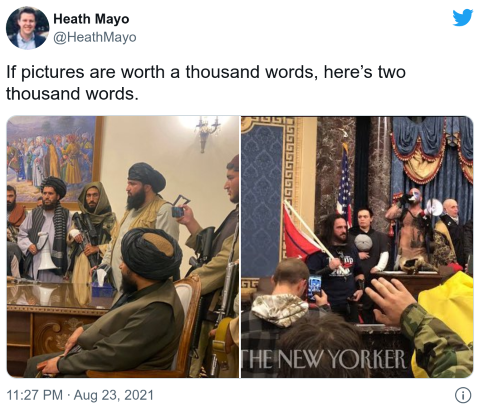This screenshot has height=407, width=480.
Task: Click the tissue box on the desk
Action: [101, 283]
